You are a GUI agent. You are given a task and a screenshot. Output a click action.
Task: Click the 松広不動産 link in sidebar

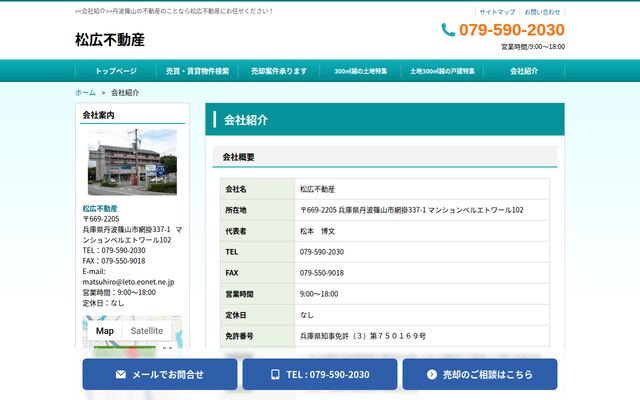[x=100, y=209]
